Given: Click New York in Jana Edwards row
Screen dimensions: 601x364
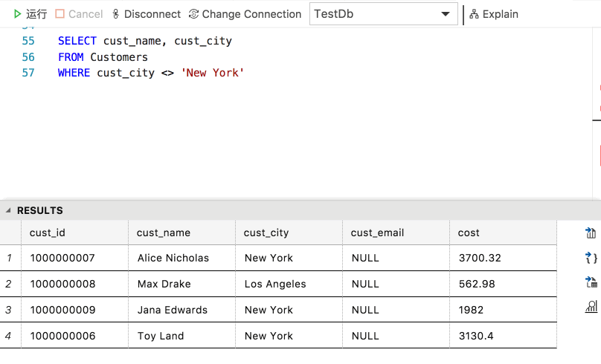Looking at the screenshot, I should pyautogui.click(x=289, y=310).
